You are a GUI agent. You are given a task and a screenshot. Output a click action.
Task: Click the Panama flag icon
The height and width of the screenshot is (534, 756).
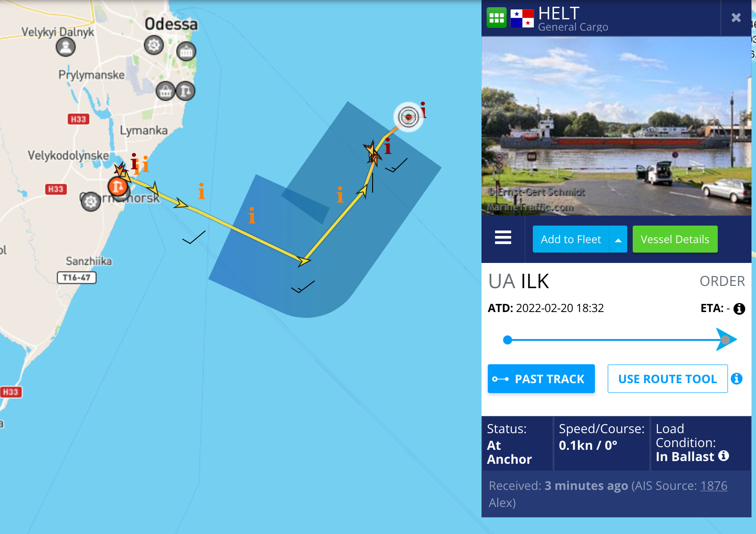(x=522, y=18)
